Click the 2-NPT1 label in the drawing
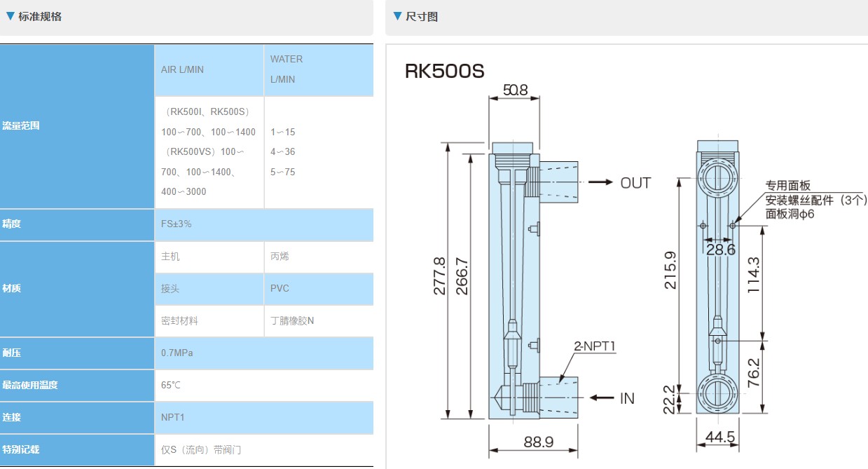 click(x=595, y=345)
